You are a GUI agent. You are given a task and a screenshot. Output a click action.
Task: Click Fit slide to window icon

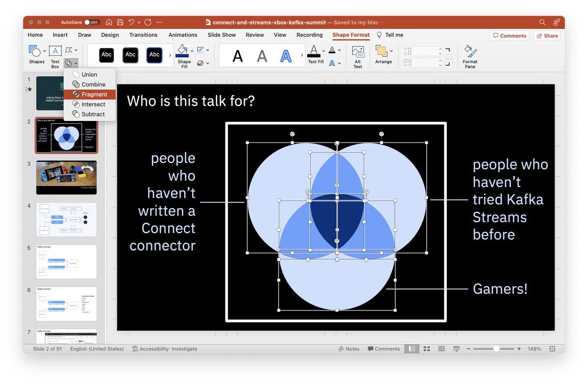(552, 349)
